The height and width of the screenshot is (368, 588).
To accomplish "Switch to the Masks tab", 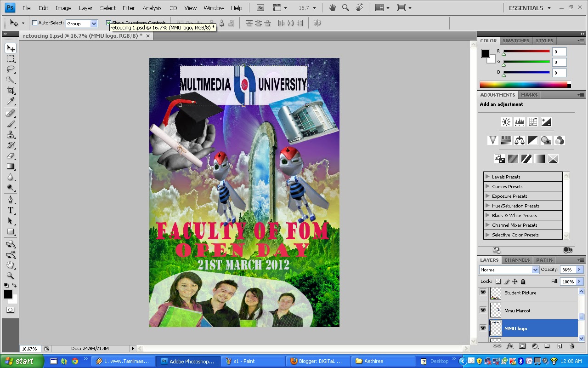I will coord(529,95).
